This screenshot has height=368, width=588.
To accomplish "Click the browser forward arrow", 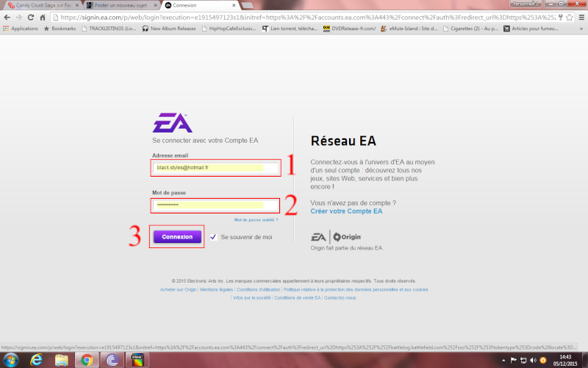I will 19,17.
